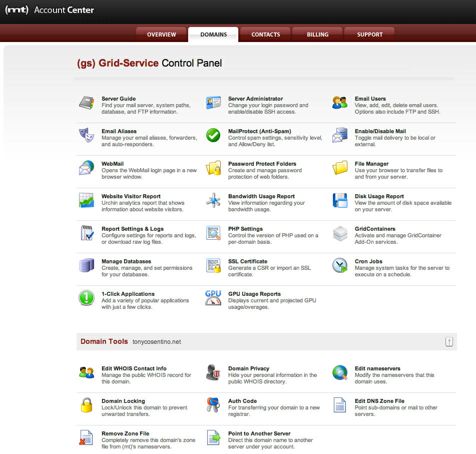Select the Domains tab
Viewport: 476px width, 454px height.
(213, 35)
